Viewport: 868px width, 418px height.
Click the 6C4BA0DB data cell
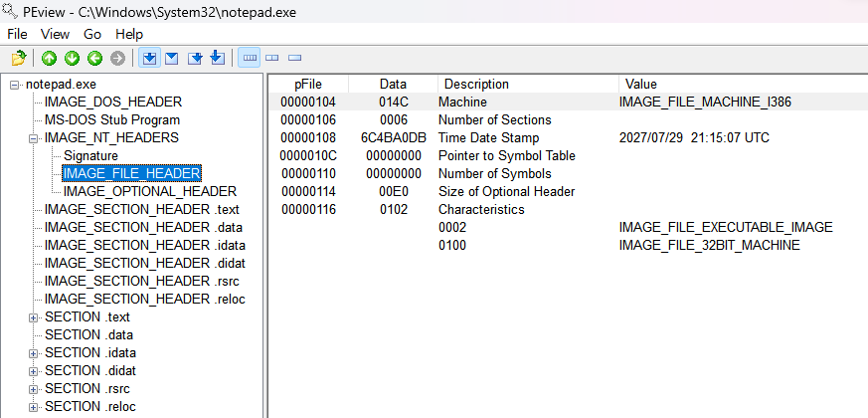pyautogui.click(x=393, y=137)
